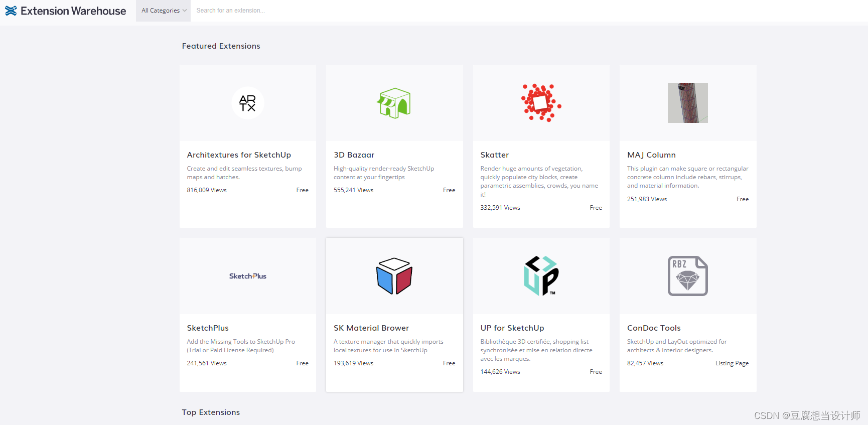
Task: Click the 251,983 Views count
Action: pyautogui.click(x=647, y=199)
